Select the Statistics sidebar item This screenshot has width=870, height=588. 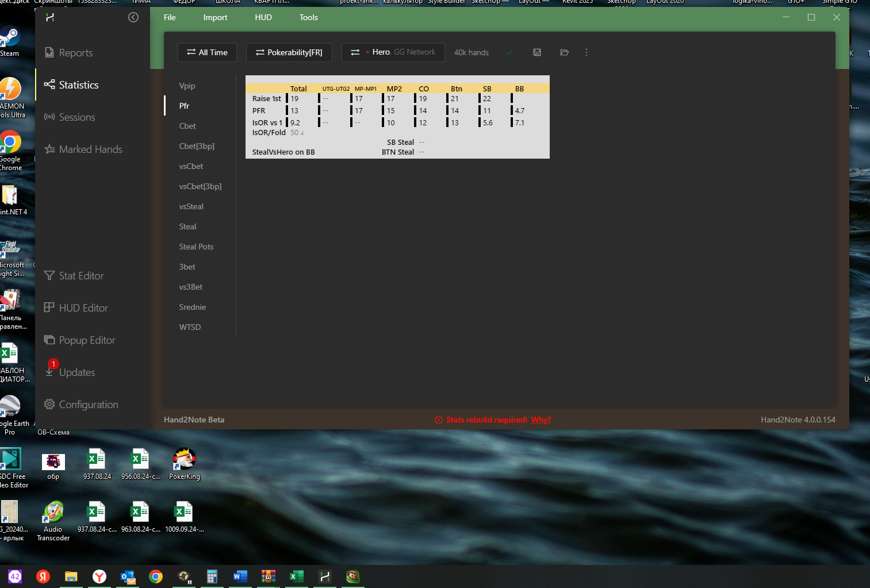[x=71, y=84]
